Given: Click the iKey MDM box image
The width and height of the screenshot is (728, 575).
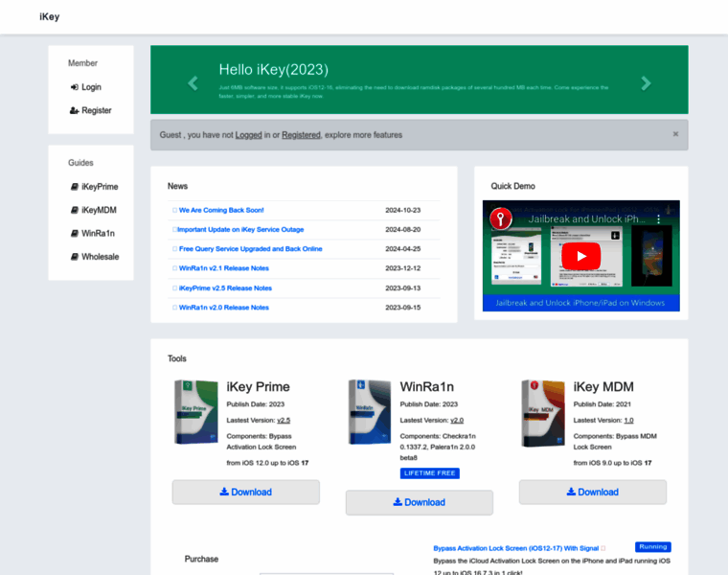Looking at the screenshot, I should tap(543, 413).
